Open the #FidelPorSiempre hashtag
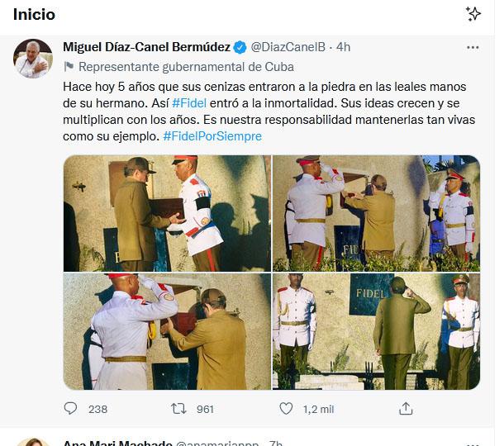This screenshot has width=504, height=446. click(212, 136)
